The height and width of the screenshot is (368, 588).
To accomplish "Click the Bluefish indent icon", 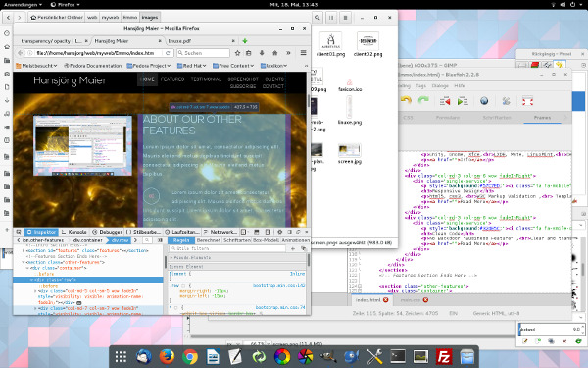I will click(463, 101).
